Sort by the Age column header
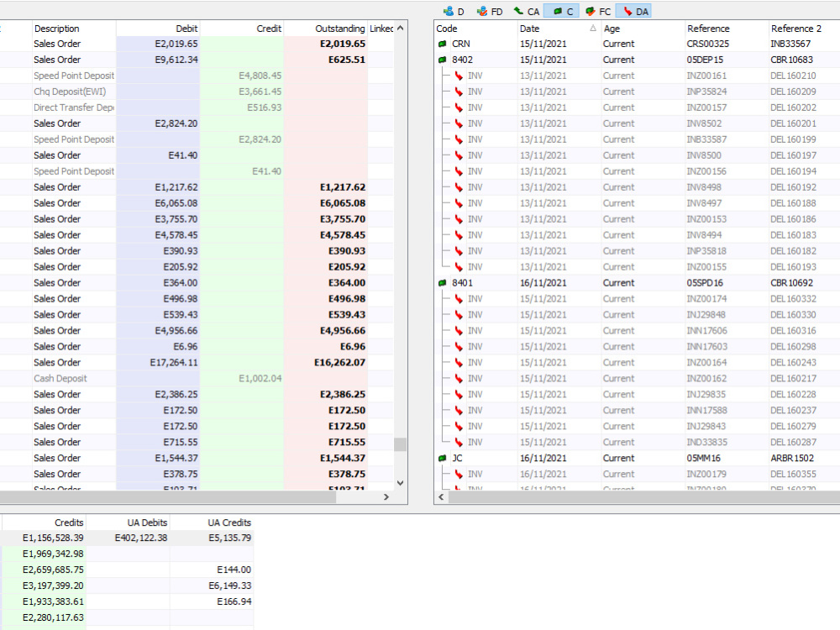The image size is (840, 630). click(x=643, y=29)
